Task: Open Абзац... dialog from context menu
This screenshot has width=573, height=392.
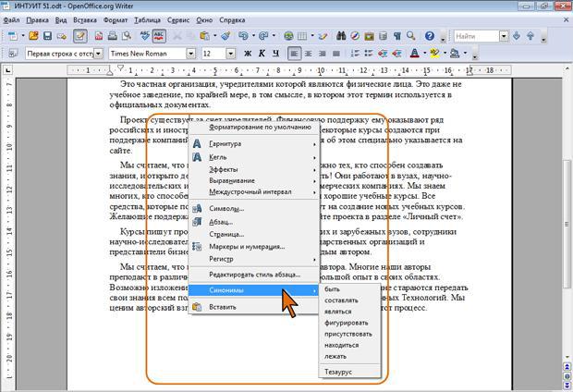Action: point(253,222)
